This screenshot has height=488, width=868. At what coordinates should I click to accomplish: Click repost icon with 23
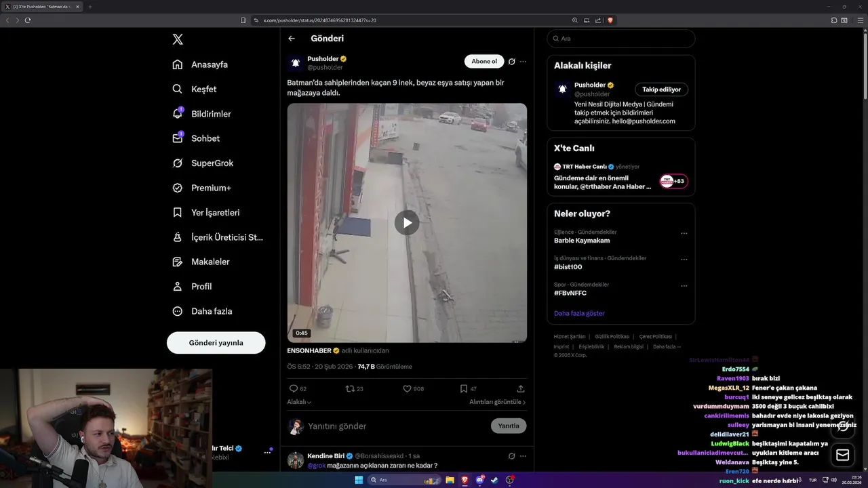tap(355, 388)
